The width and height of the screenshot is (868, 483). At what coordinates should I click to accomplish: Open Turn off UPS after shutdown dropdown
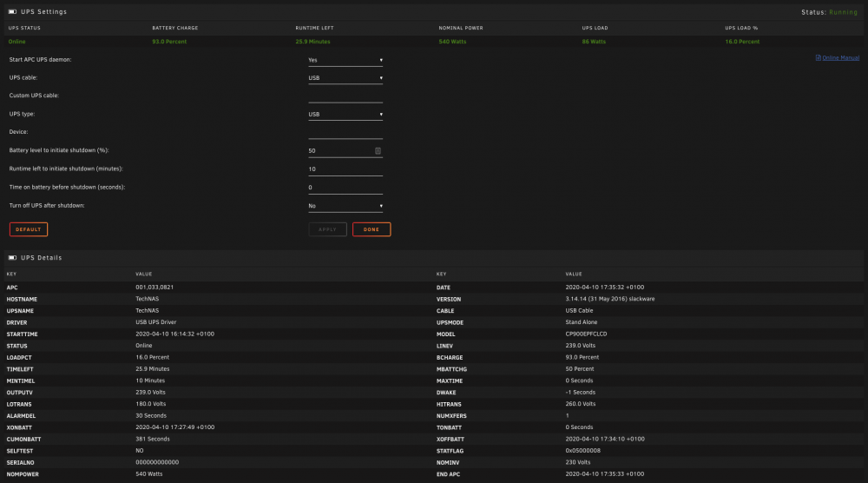[x=345, y=206]
